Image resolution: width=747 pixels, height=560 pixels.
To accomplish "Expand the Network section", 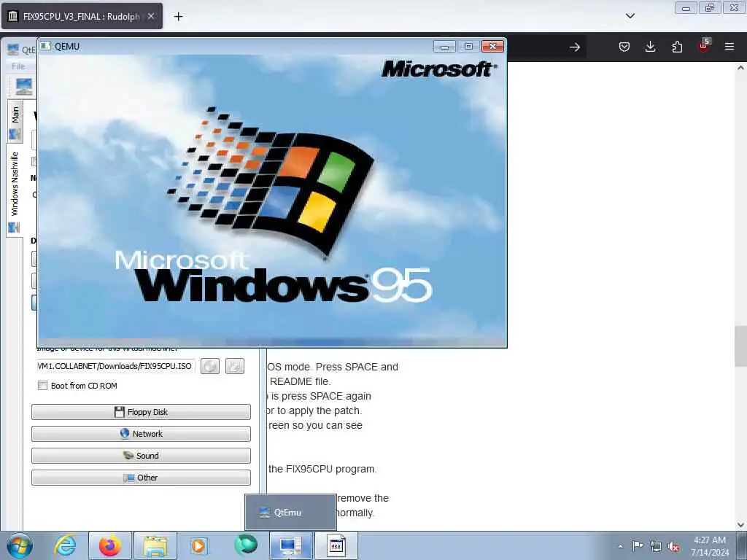I will (141, 434).
